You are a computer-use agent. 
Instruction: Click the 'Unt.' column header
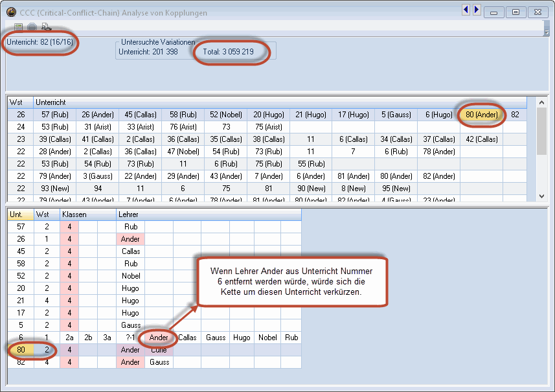pos(21,214)
